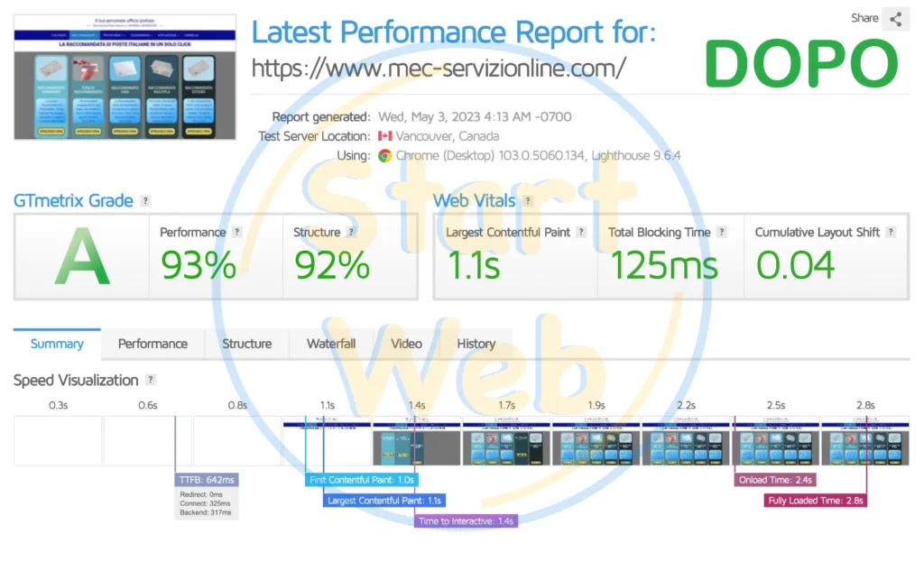Switch to the Structure tab
This screenshot has width=924, height=571.
(247, 344)
